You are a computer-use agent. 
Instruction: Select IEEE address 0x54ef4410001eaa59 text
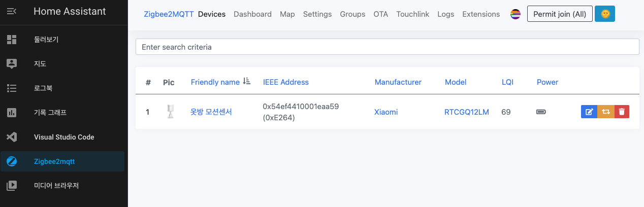click(x=301, y=107)
